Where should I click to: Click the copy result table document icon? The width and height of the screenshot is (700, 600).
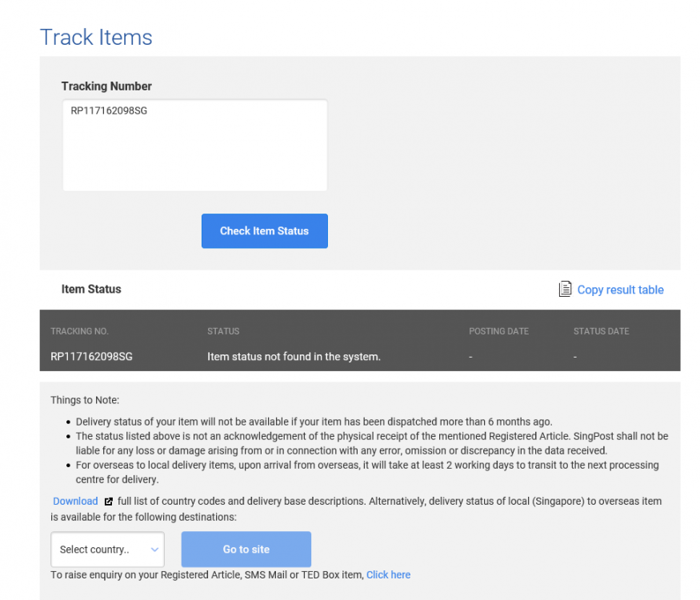(x=565, y=289)
